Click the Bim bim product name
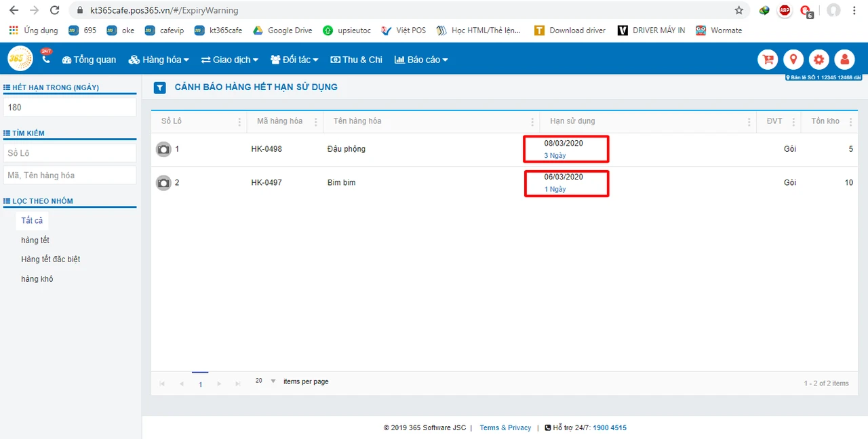868x439 pixels. click(x=341, y=183)
